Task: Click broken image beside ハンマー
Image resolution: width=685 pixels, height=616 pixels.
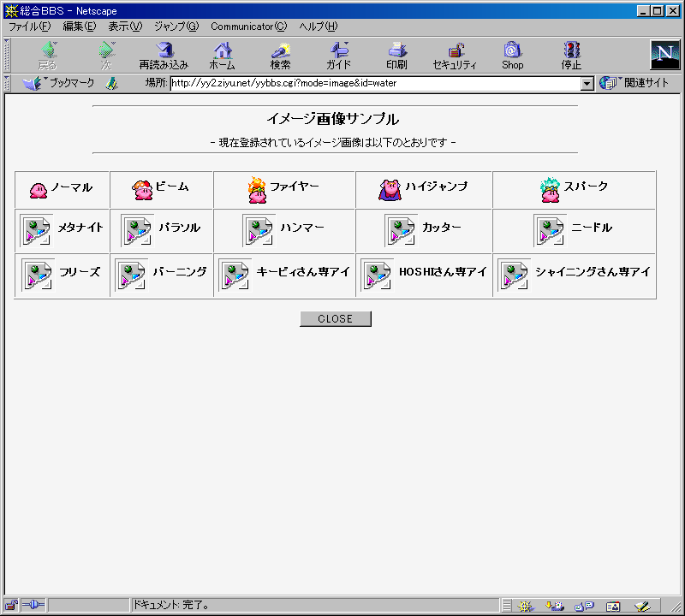Action: 259,231
